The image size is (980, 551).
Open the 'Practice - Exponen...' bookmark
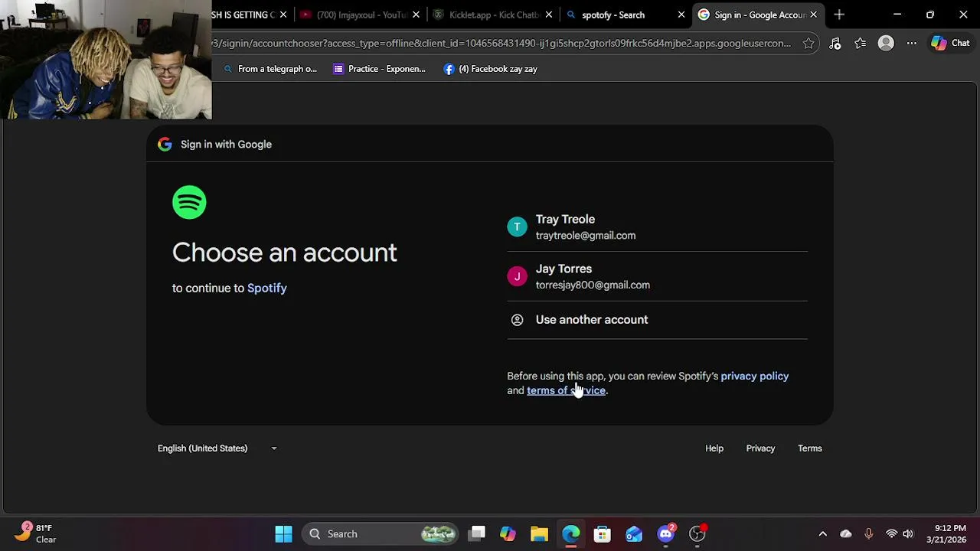(380, 69)
